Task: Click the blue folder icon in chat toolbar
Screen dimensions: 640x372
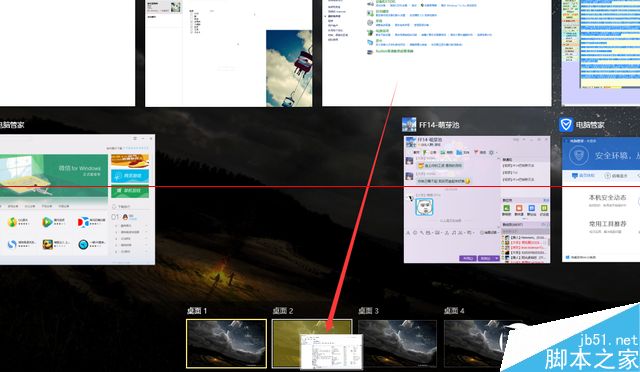Action: tap(459, 152)
